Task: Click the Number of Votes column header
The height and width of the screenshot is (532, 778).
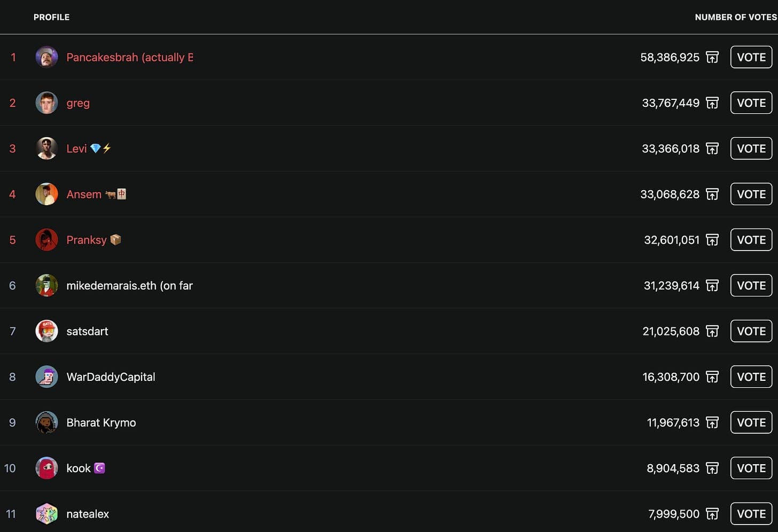Action: pos(736,17)
